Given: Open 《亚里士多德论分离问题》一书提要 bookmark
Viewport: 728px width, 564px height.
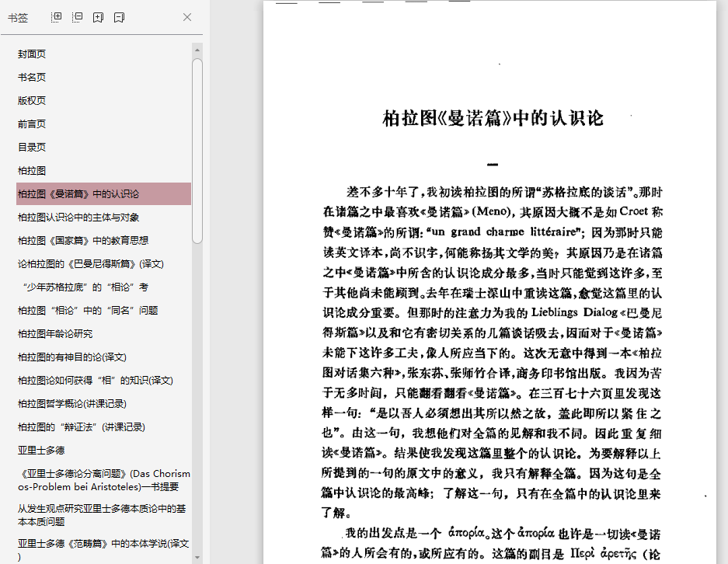Looking at the screenshot, I should [x=104, y=480].
